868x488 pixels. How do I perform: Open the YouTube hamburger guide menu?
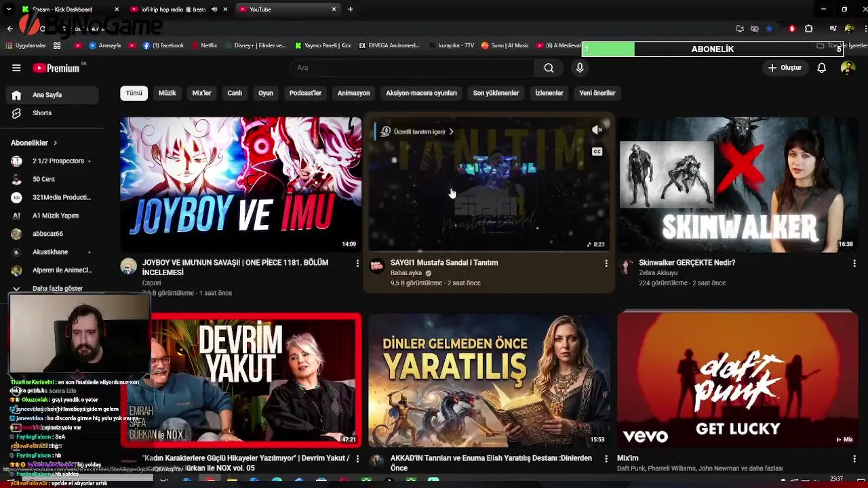click(x=16, y=68)
